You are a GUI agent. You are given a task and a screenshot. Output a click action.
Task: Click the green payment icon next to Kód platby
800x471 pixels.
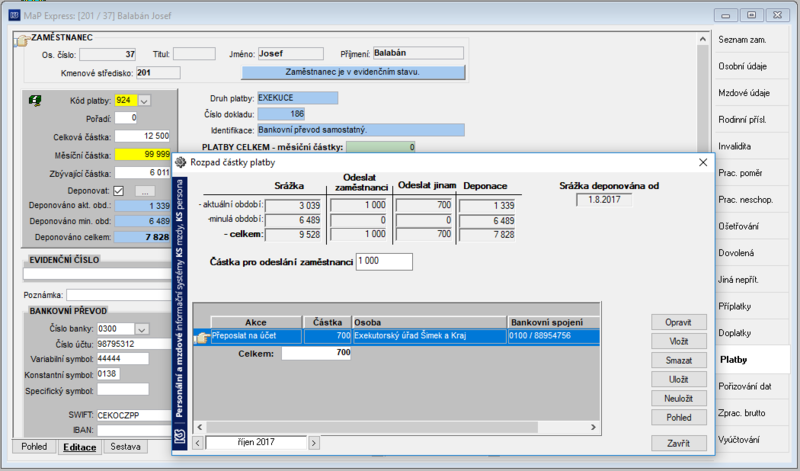click(35, 101)
